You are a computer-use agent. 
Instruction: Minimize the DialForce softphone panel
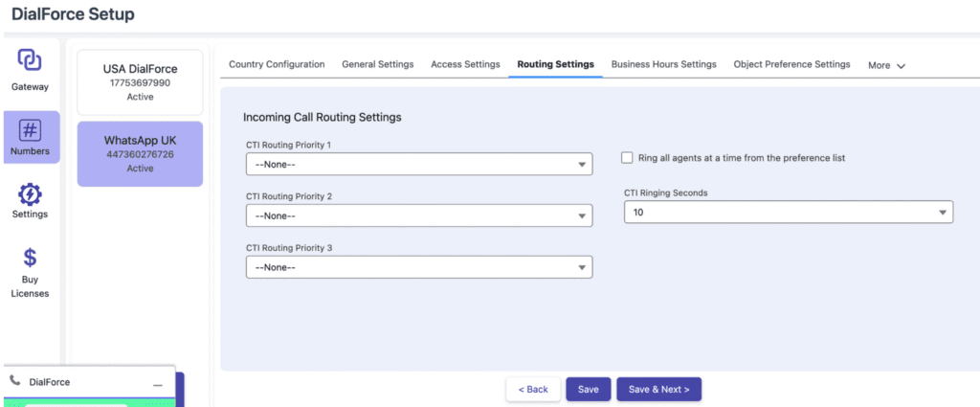(x=157, y=383)
